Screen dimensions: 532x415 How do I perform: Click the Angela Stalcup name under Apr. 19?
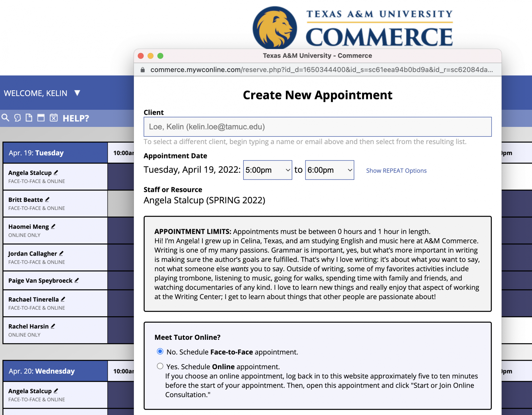click(x=30, y=173)
